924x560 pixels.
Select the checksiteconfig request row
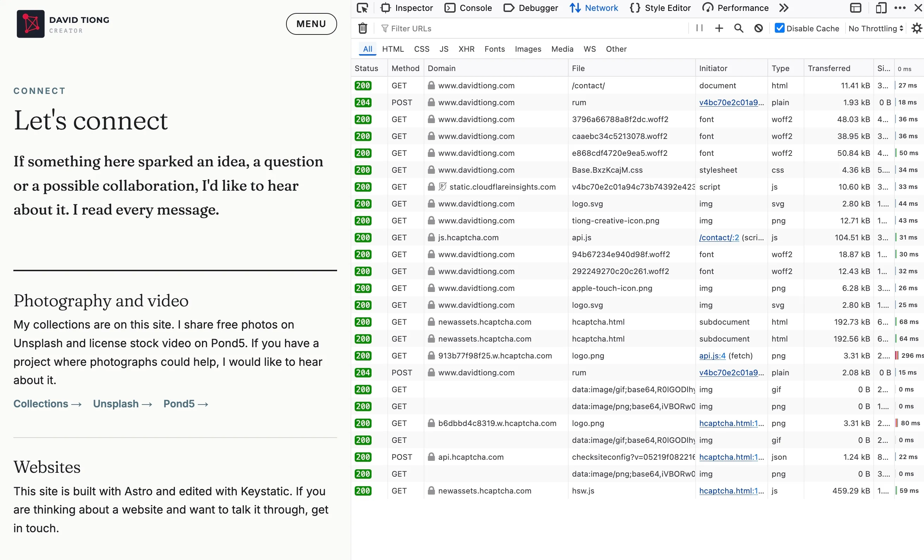pyautogui.click(x=638, y=457)
